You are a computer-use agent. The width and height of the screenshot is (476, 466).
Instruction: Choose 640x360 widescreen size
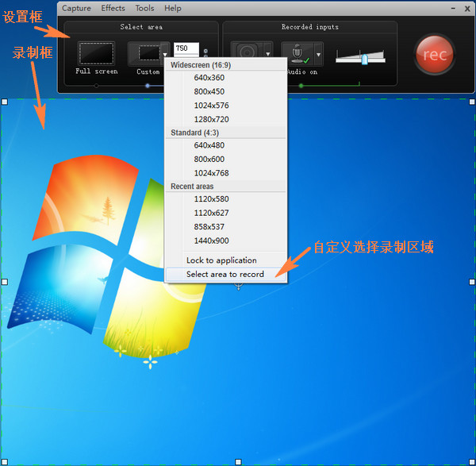pos(225,78)
